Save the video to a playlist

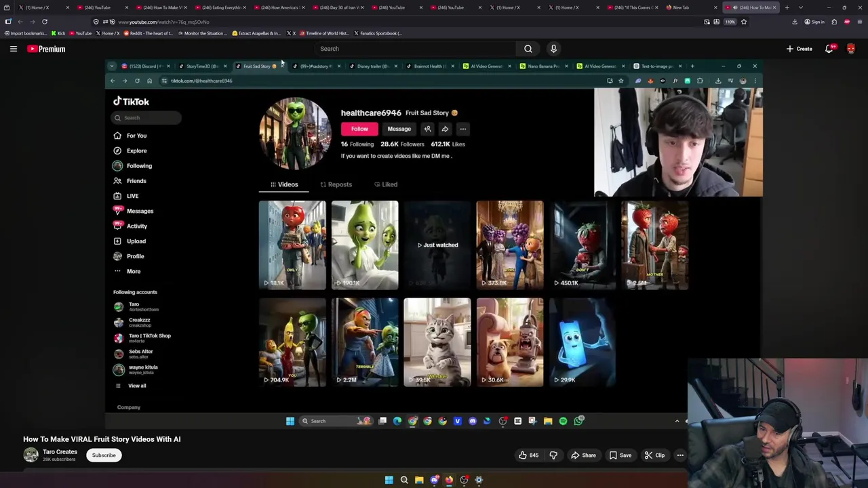(x=620, y=455)
